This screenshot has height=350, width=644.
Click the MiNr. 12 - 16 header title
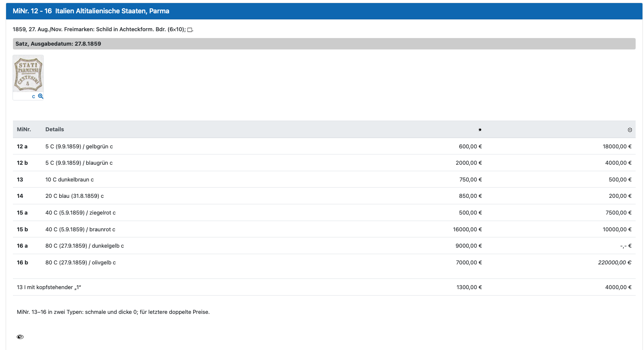(91, 11)
